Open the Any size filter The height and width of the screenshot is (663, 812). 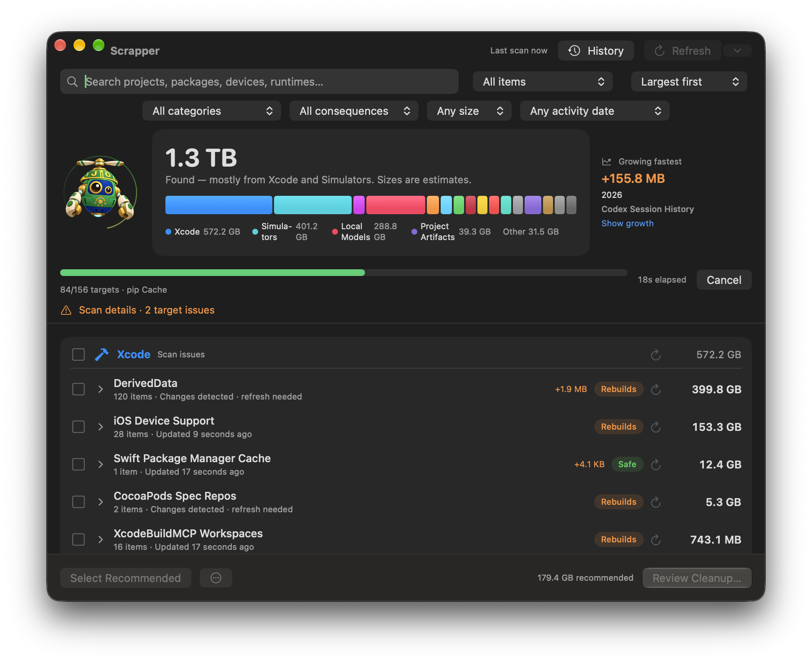[x=469, y=111]
